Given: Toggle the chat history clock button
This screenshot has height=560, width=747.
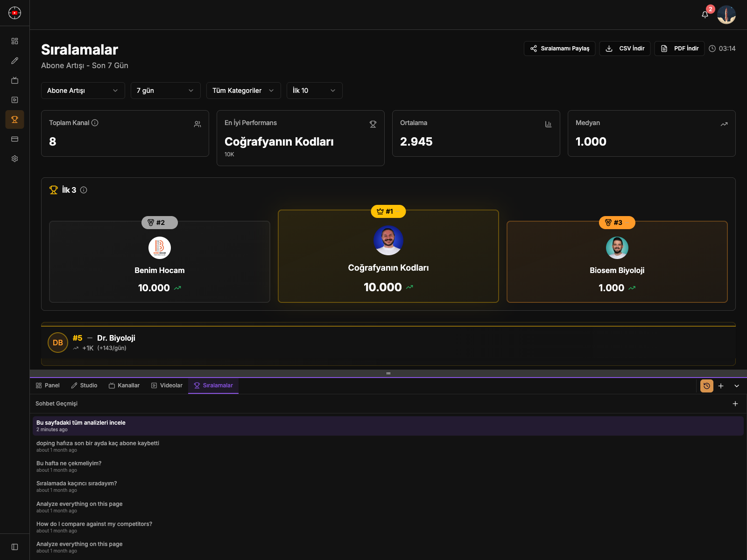Looking at the screenshot, I should [707, 386].
